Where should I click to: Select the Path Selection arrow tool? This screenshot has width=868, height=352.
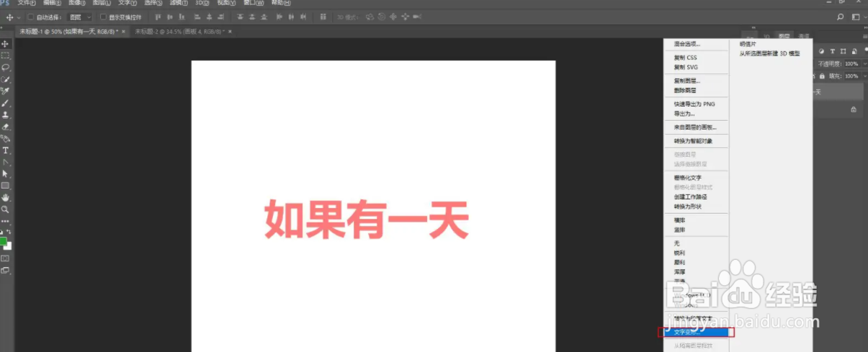[x=6, y=173]
